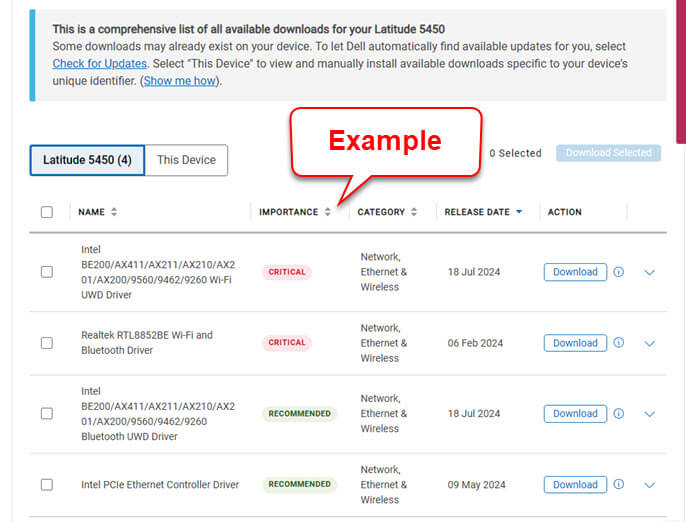
Task: Download the Intel PCIe Ethernet Controller Driver
Action: point(575,484)
